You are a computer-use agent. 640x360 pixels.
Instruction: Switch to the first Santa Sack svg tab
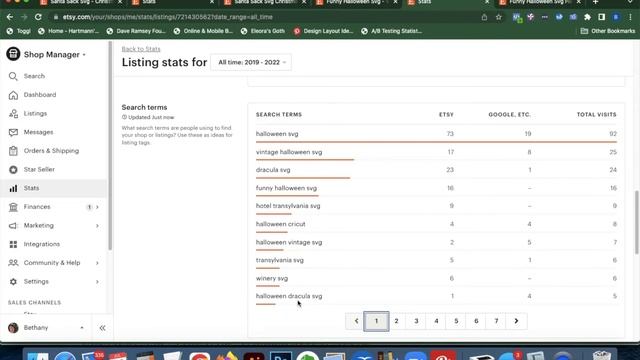point(81,2)
